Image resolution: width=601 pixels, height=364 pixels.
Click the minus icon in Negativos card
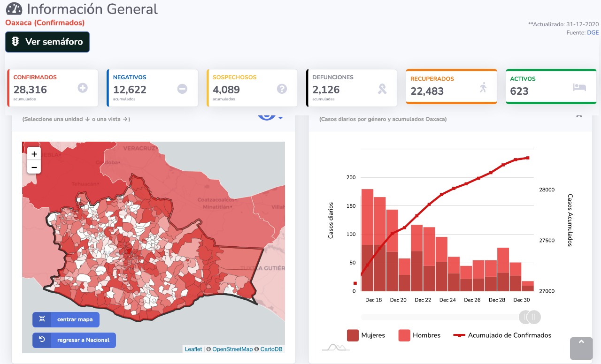coord(182,89)
